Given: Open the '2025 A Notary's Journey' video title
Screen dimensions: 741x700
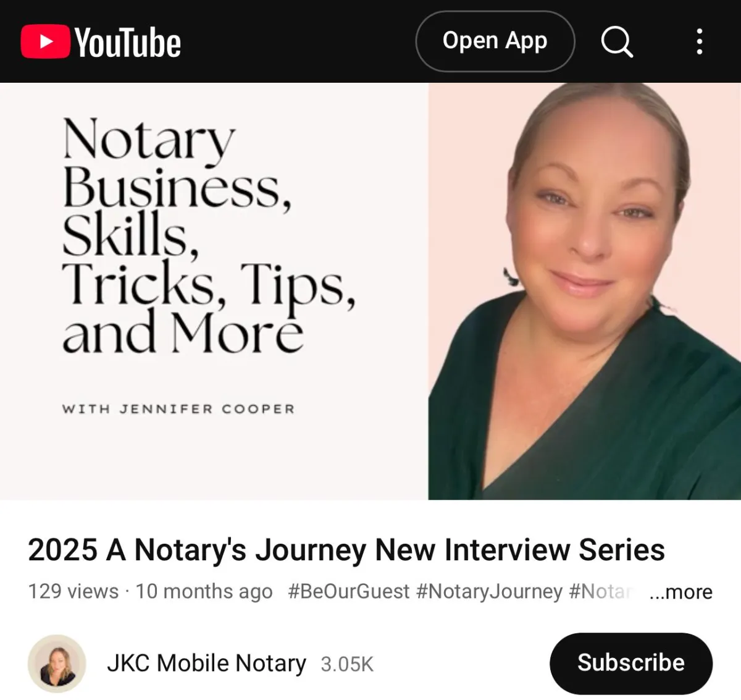Looking at the screenshot, I should 346,550.
